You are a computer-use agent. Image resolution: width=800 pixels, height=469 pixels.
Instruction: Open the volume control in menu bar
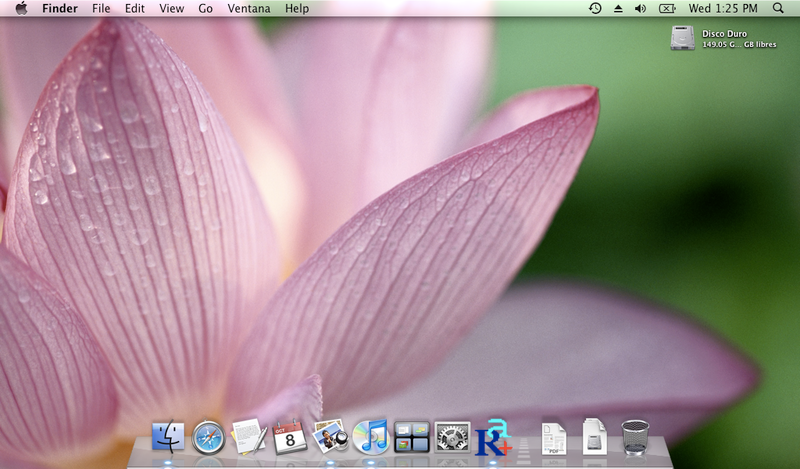(640, 8)
